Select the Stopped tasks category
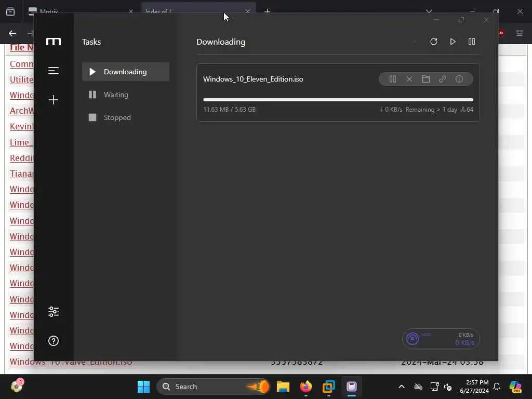 tap(126, 117)
